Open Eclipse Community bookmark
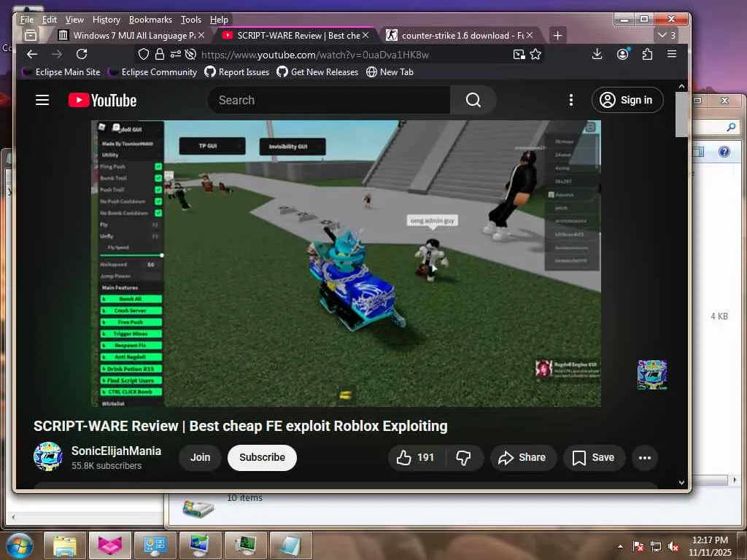The image size is (747, 560). [152, 72]
